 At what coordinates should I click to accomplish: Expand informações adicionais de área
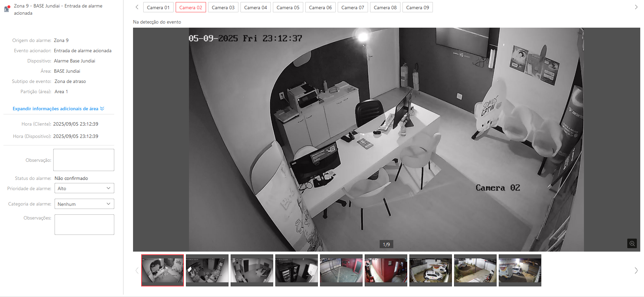click(58, 109)
